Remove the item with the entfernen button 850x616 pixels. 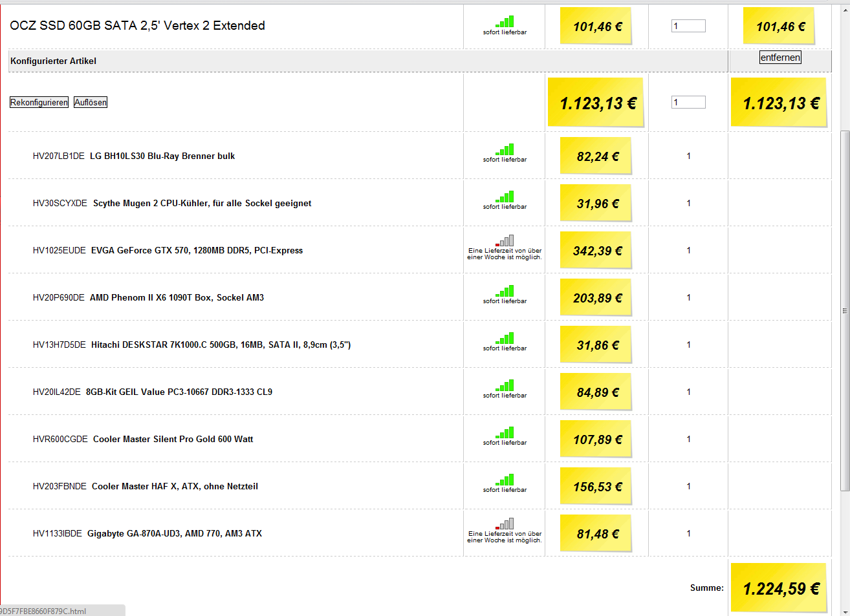tap(780, 58)
